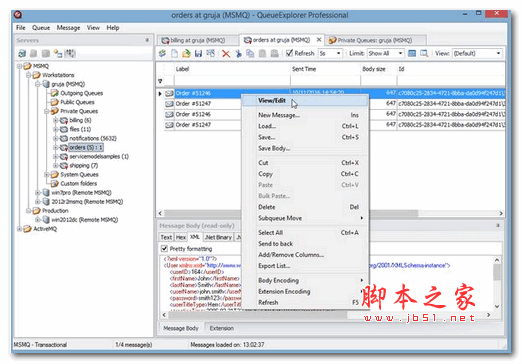Image resolution: width=522 pixels, height=364 pixels.
Task: Select shipping (7) queue in tree
Action: pos(83,166)
